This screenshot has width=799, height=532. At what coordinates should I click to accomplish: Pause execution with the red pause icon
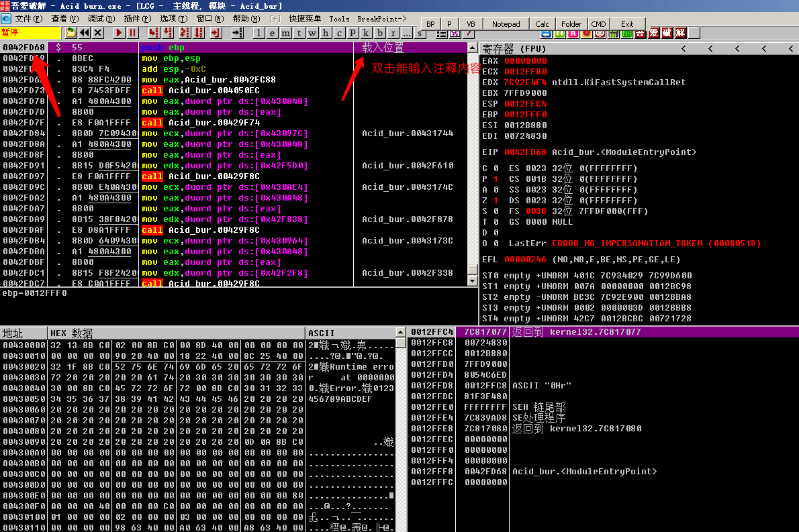[x=132, y=33]
